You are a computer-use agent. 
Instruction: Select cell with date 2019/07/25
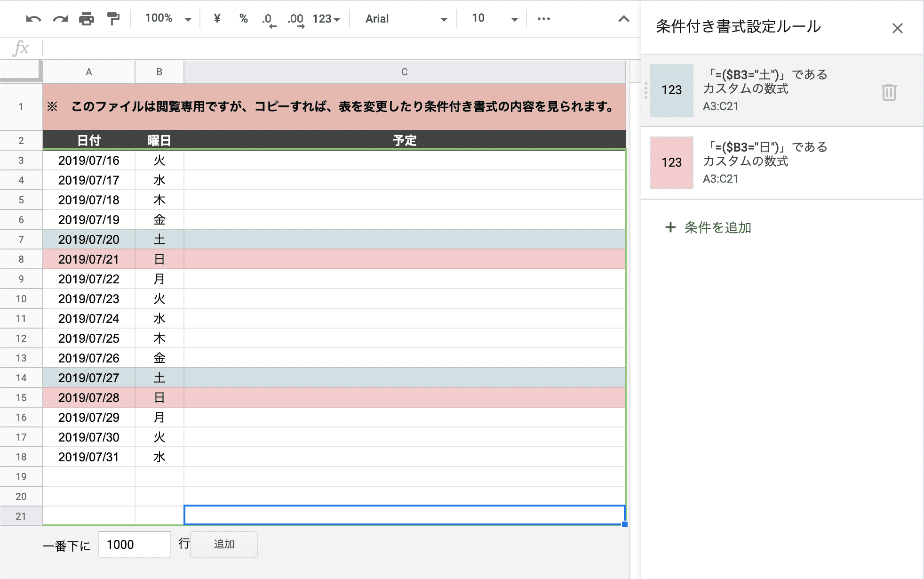pyautogui.click(x=89, y=338)
